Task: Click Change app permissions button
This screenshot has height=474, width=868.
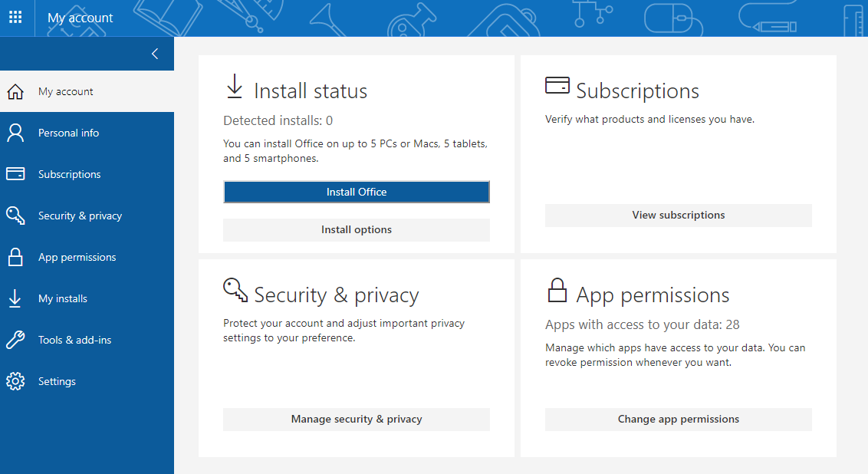Action: [678, 420]
